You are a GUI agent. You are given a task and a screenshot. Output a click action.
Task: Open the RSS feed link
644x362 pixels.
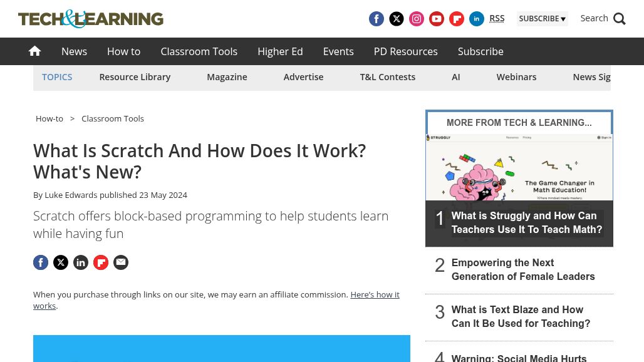pos(497,18)
